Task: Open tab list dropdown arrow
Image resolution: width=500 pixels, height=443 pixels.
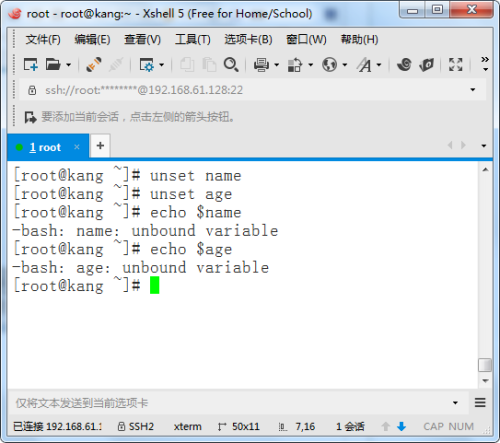Action: point(484,146)
